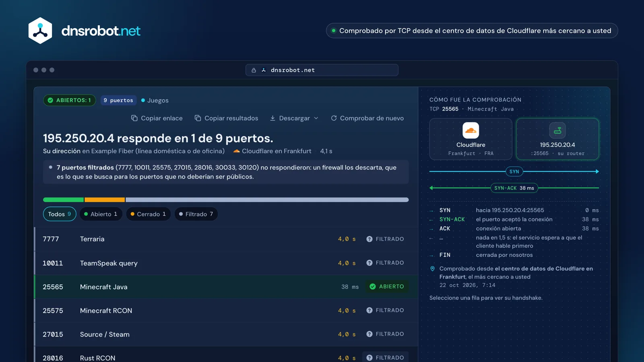The image size is (644, 362).
Task: Click the lock icon in the address bar
Action: click(x=254, y=70)
